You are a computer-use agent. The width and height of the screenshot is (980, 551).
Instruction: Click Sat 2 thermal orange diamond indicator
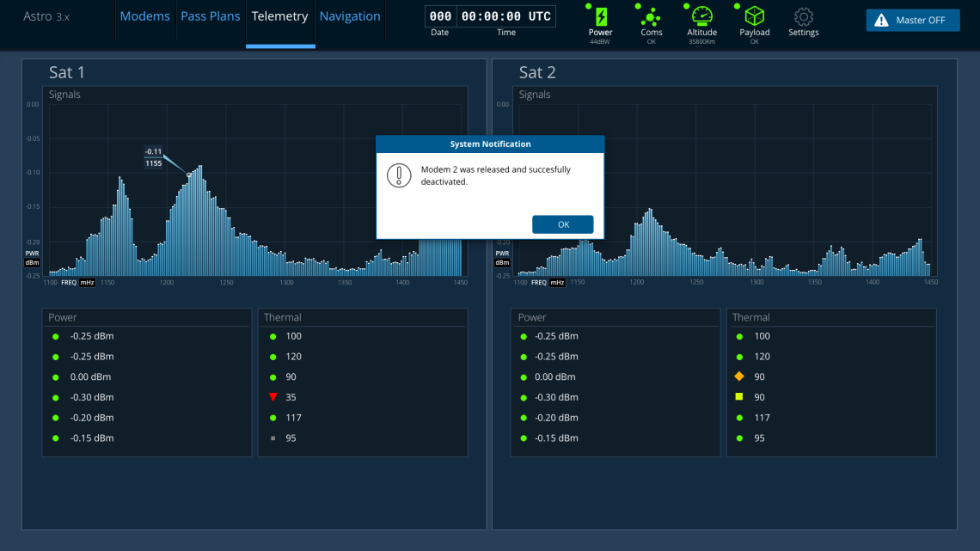click(x=739, y=377)
